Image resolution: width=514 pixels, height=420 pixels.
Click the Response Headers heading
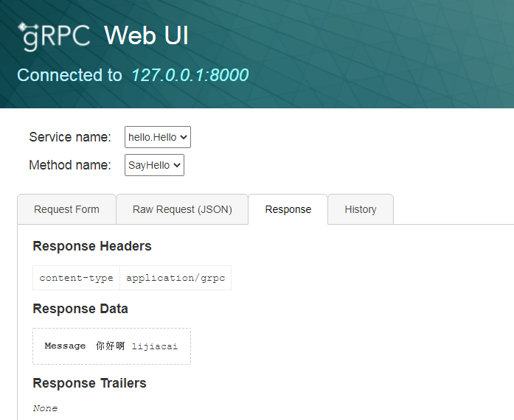pyautogui.click(x=92, y=246)
